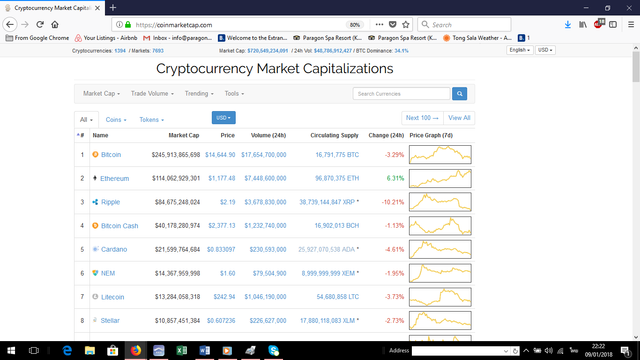640x360 pixels.
Task: Expand the Tokens filter dropdown
Action: point(151,120)
